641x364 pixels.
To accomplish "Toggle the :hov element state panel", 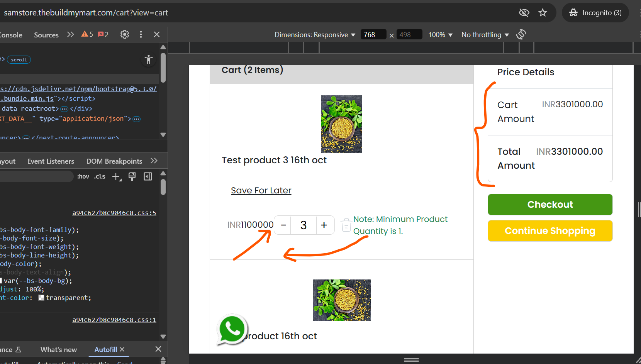I will (x=83, y=176).
